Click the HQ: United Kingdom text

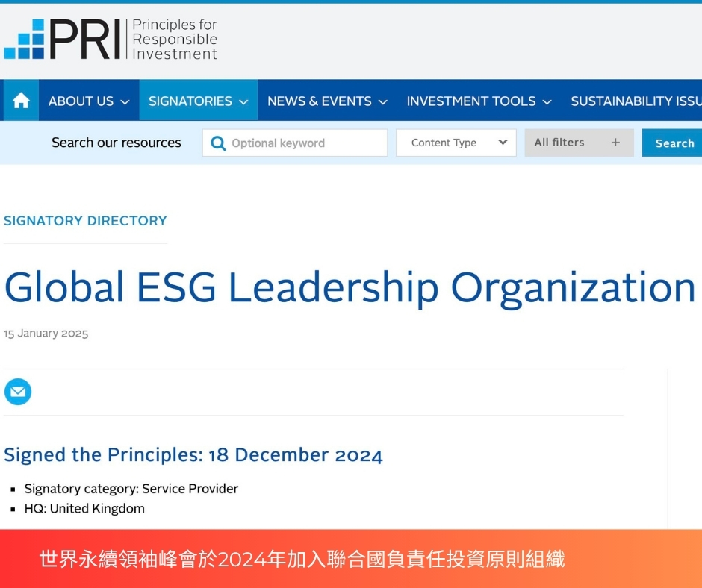pos(84,509)
